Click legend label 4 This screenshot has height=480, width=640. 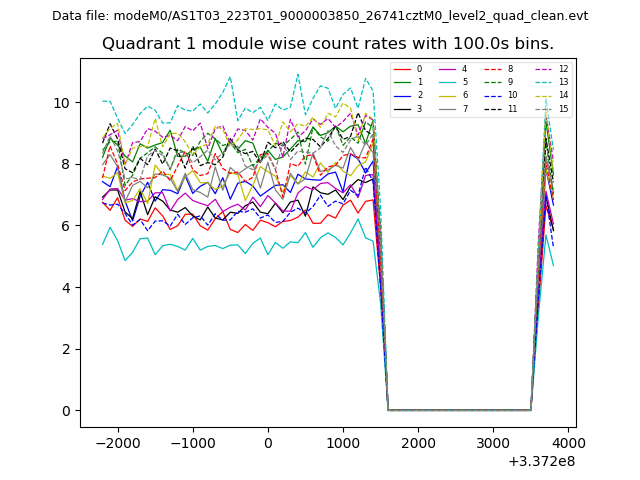(463, 69)
